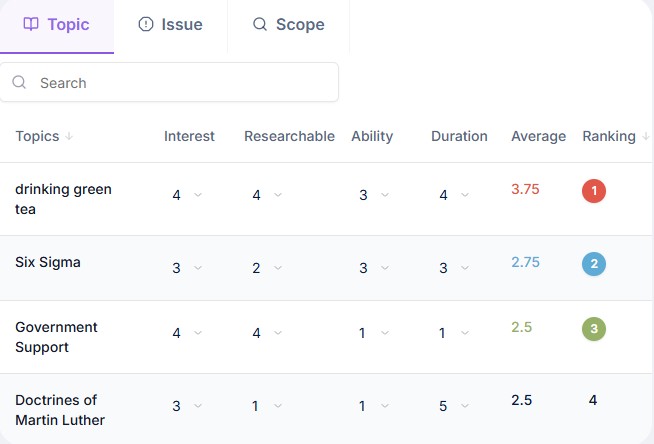Click Government Support average 2.5
Image resolution: width=654 pixels, height=444 pixels.
(522, 327)
